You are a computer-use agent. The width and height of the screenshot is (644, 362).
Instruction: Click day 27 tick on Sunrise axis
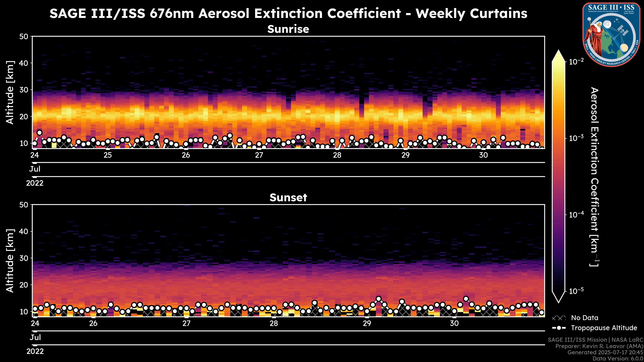point(259,155)
